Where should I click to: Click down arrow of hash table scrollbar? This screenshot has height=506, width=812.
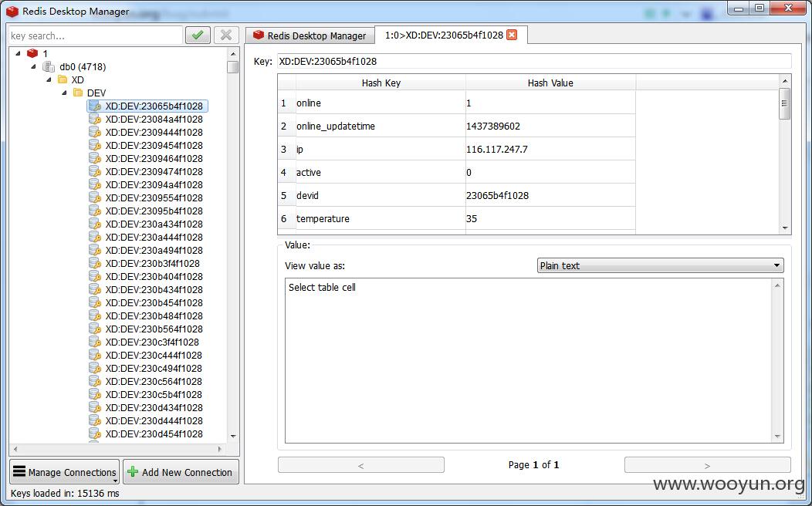[x=785, y=228]
